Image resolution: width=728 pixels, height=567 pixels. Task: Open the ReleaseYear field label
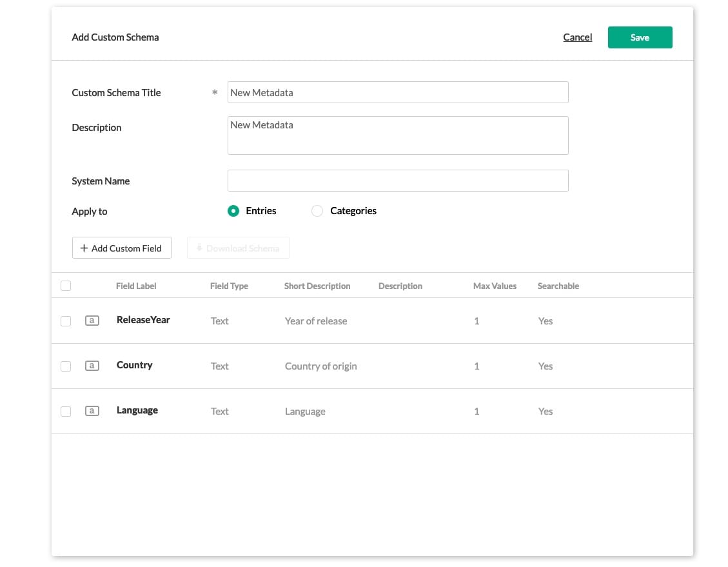click(x=143, y=320)
